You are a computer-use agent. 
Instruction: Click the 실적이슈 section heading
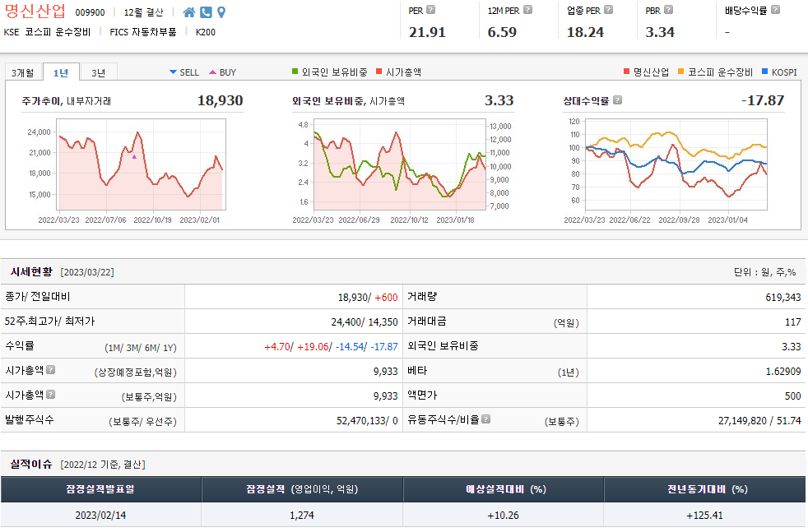(31, 464)
